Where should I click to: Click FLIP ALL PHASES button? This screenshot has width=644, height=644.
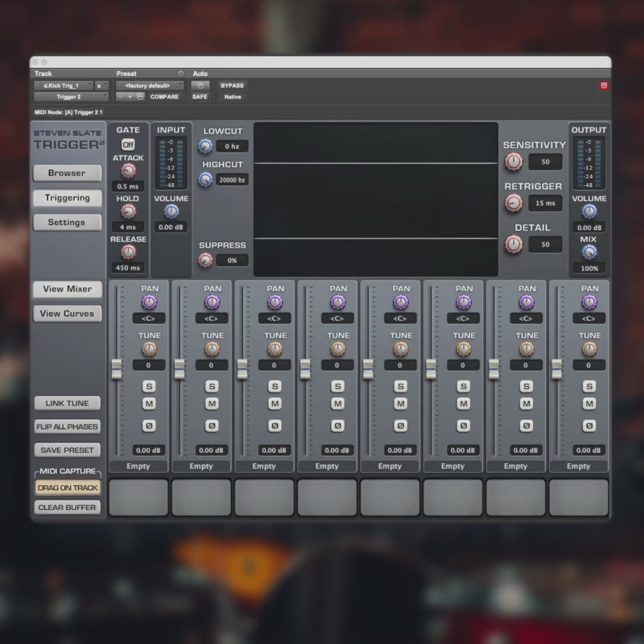[x=67, y=427]
